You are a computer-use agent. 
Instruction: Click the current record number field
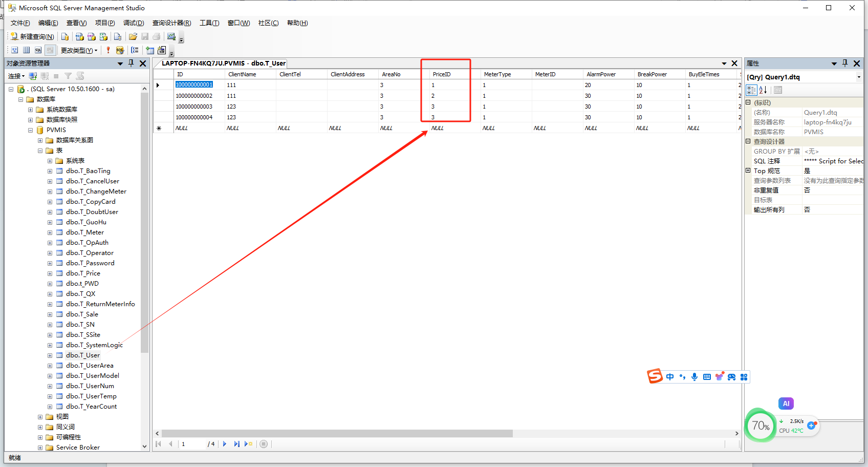(x=192, y=444)
